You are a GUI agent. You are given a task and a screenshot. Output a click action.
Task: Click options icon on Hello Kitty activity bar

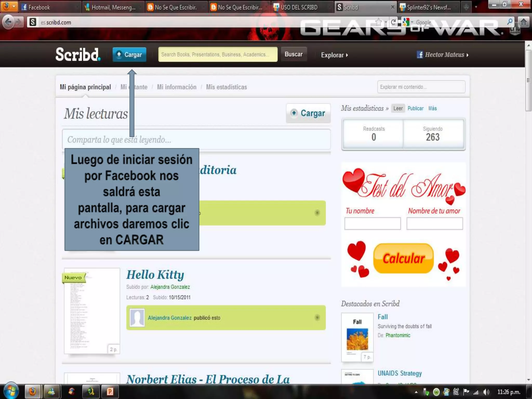(x=317, y=317)
